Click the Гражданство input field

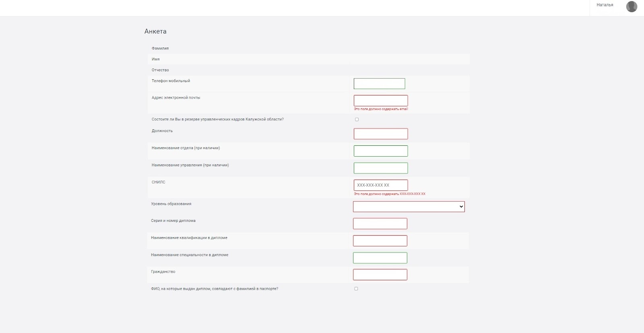coord(380,275)
